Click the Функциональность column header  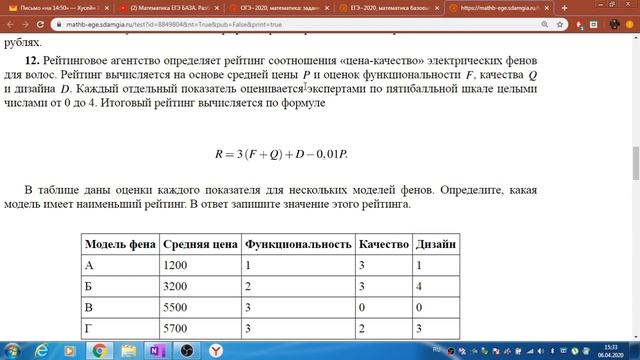[298, 244]
